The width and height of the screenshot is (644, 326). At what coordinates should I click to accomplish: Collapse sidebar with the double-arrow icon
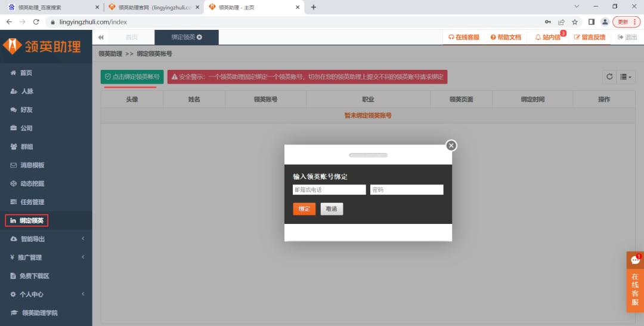101,38
